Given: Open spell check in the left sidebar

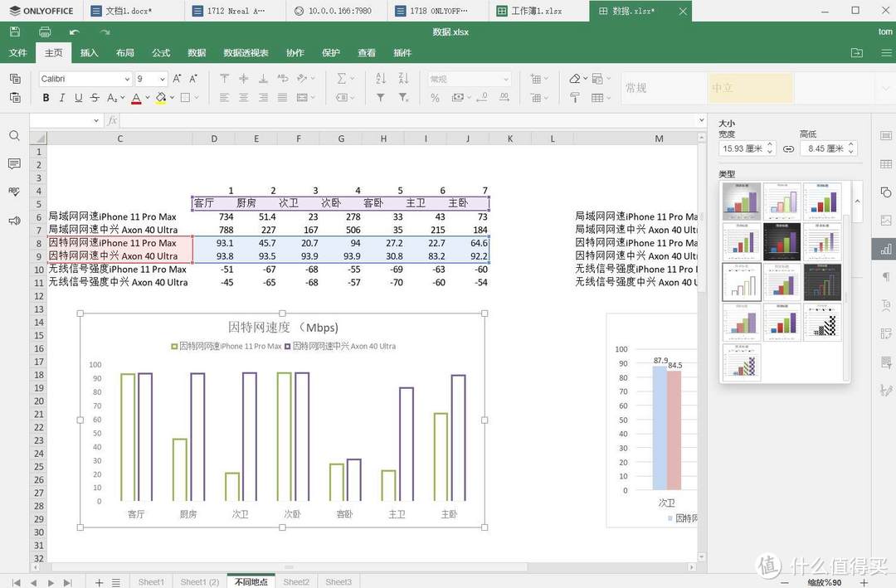Looking at the screenshot, I should (x=14, y=192).
